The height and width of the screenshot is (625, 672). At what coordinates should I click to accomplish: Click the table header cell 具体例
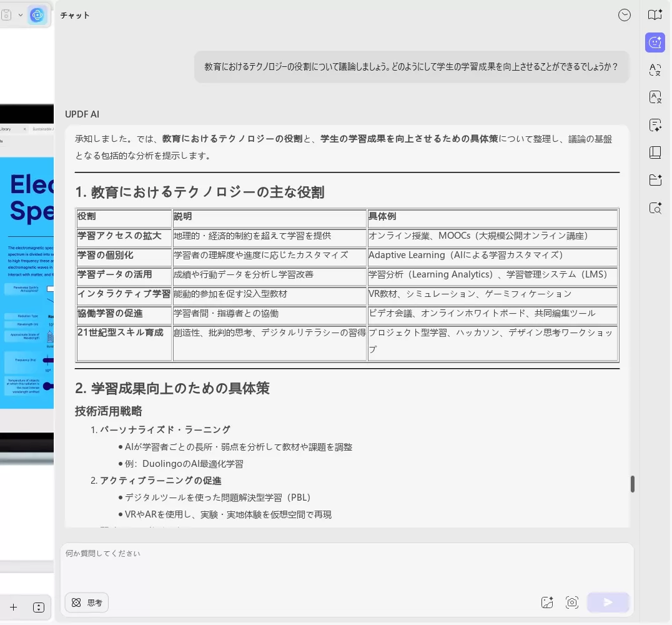492,218
